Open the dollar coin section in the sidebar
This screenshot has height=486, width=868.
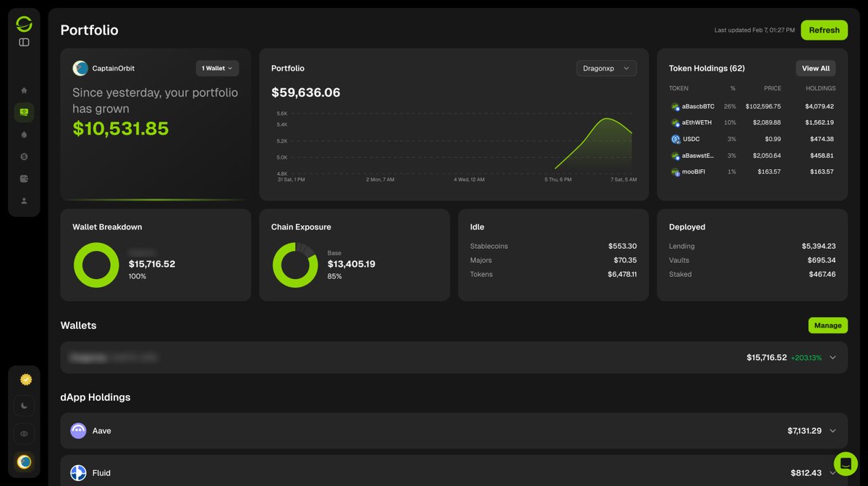coord(24,156)
